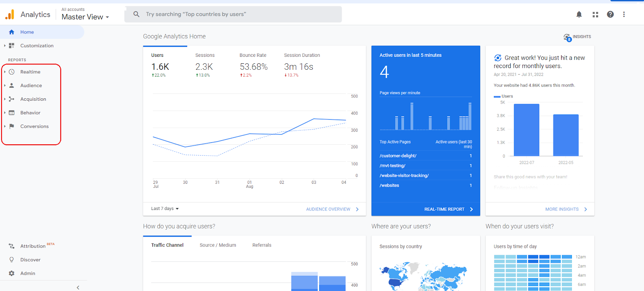Screen dimensions: 644x291
Task: Click the /customer-delight/ active page row
Action: pyautogui.click(x=426, y=156)
